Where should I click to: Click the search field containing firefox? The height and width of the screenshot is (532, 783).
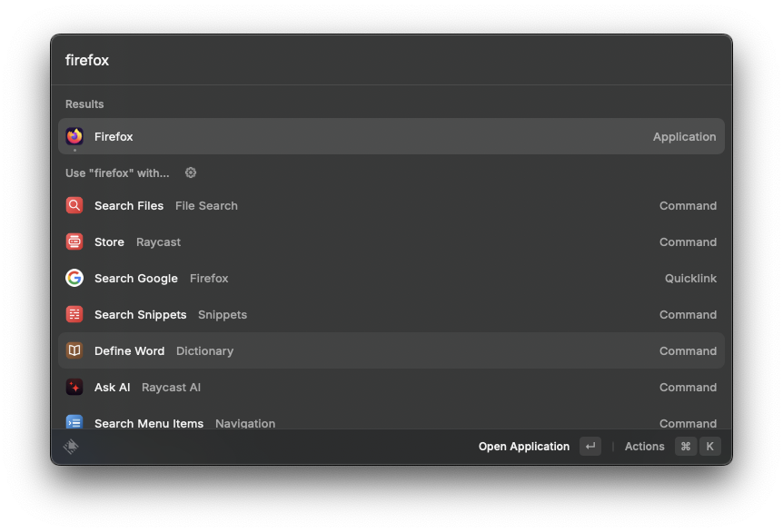pos(391,60)
